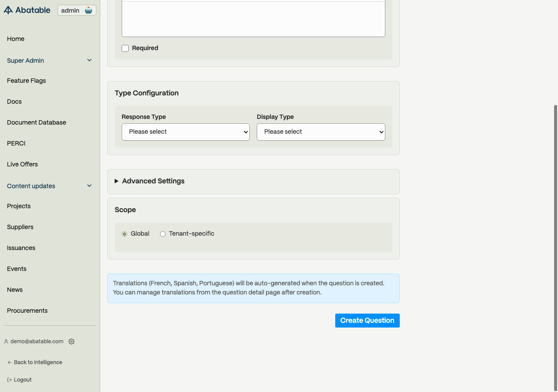Viewport: 558px width, 392px height.
Task: Click the back arrow icon for Intelligence
Action: tap(10, 362)
